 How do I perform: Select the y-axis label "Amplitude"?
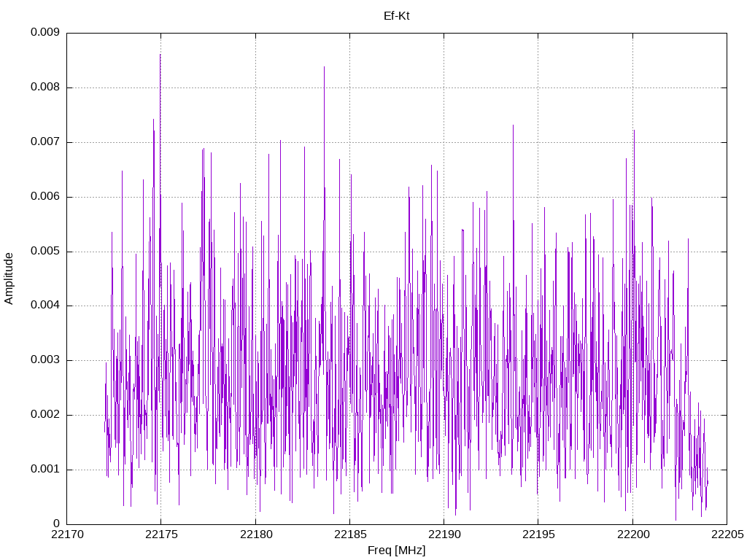pos(9,279)
